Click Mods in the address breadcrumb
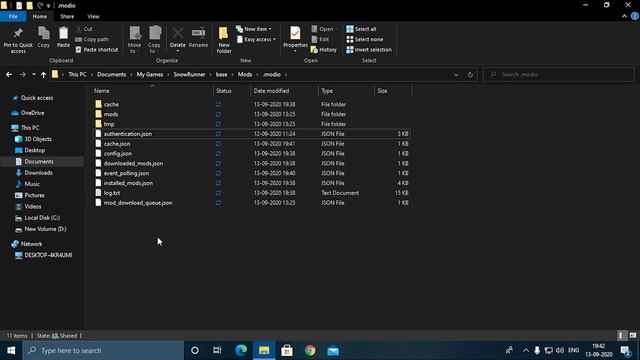Image resolution: width=640 pixels, height=360 pixels. 245,74
